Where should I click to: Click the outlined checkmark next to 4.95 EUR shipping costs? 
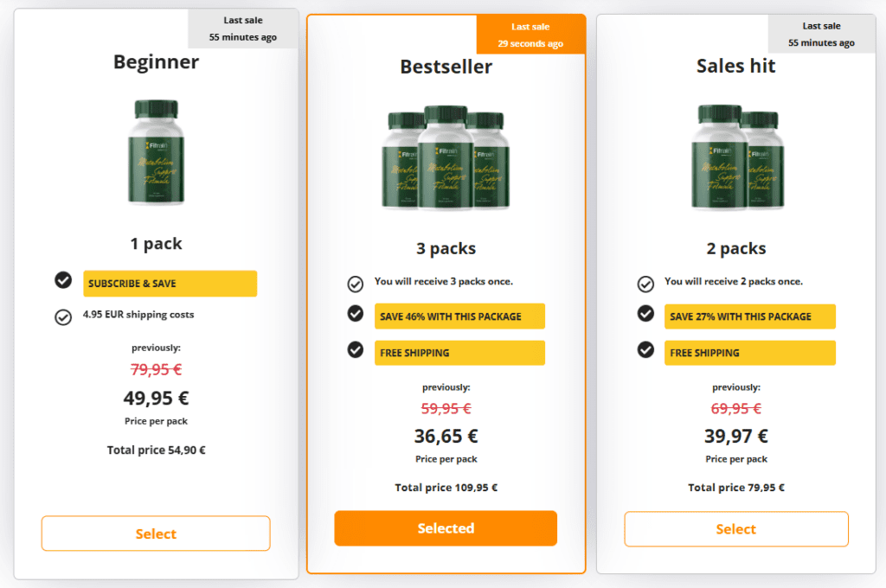[x=63, y=317]
